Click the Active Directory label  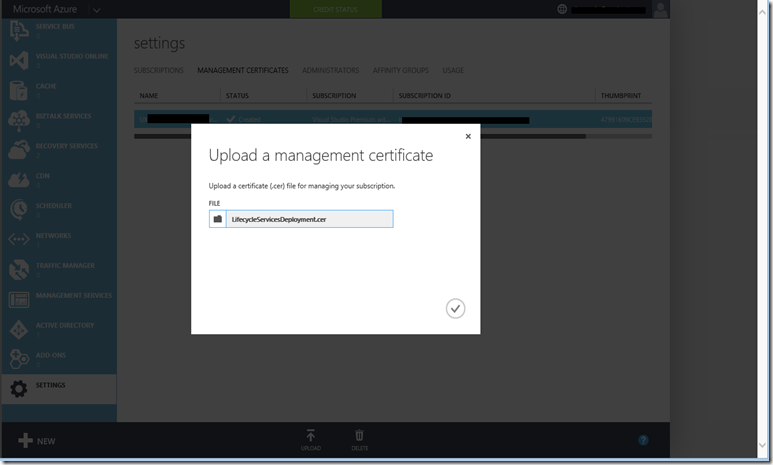[x=65, y=325]
